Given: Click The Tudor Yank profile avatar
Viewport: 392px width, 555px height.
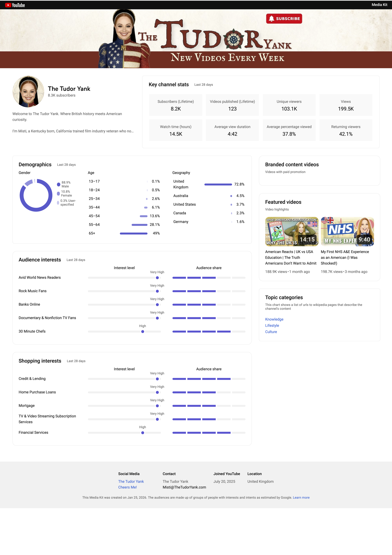Looking at the screenshot, I should tap(28, 92).
